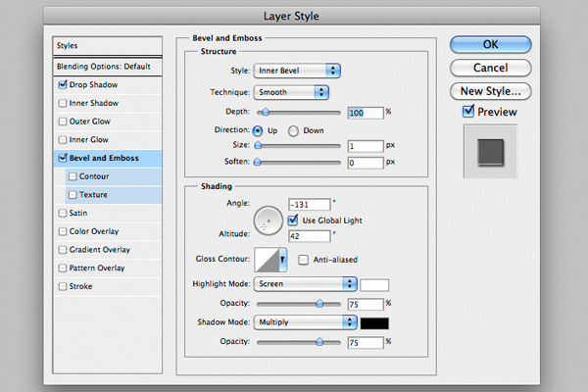This screenshot has height=392, width=588.
Task: Click the Angle value field
Action: click(x=310, y=205)
